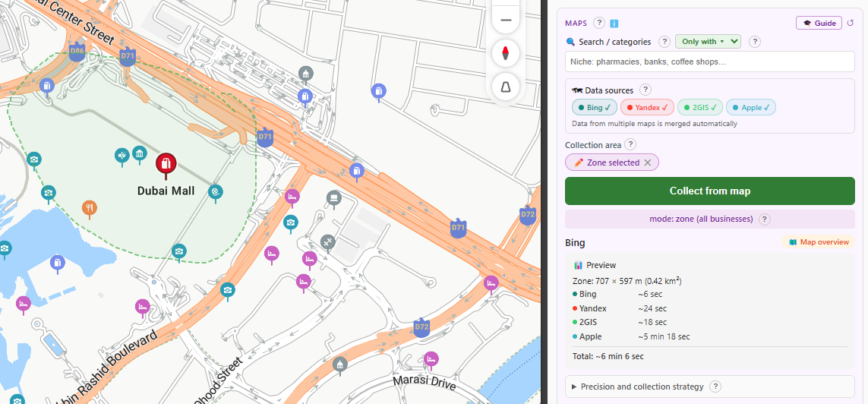Open the Only with dropdown
Screen dimensions: 868x404
point(708,42)
